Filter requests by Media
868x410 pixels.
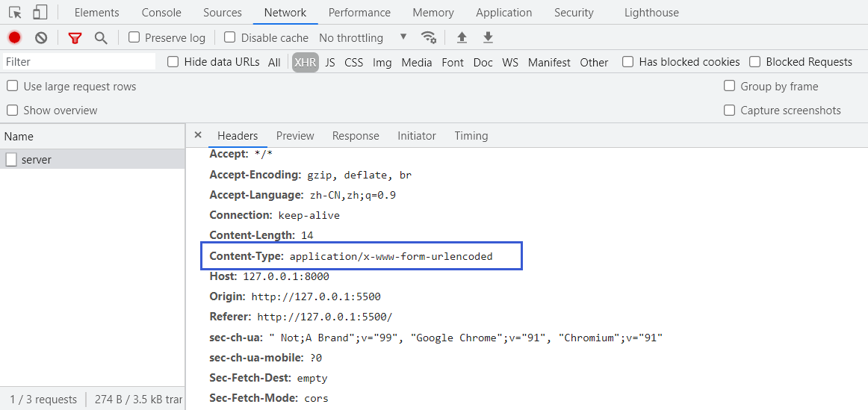(417, 63)
